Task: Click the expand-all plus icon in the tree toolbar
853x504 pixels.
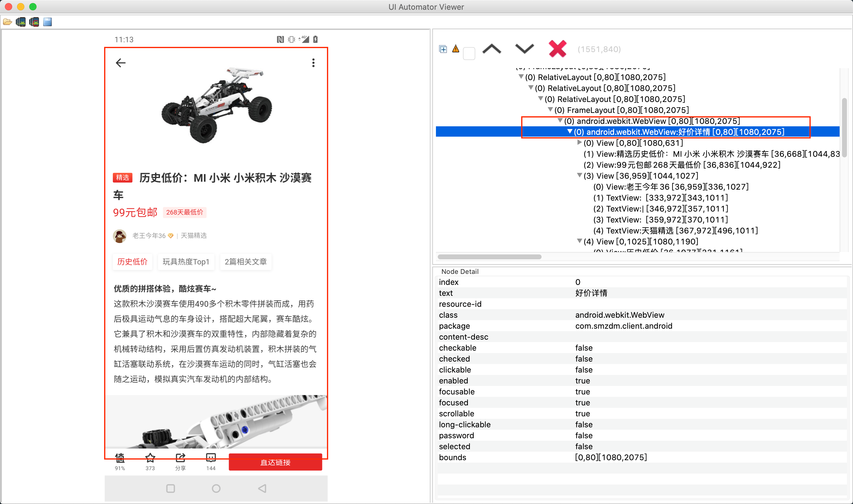Action: click(x=443, y=49)
